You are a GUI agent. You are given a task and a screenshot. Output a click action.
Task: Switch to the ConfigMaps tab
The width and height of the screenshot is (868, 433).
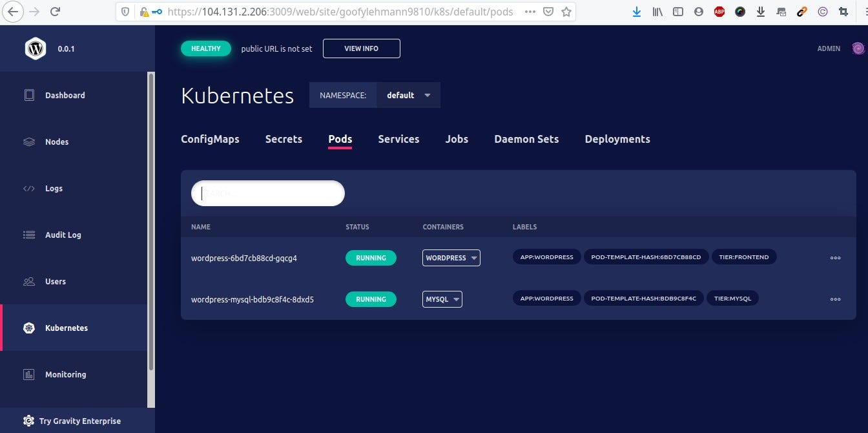point(210,139)
